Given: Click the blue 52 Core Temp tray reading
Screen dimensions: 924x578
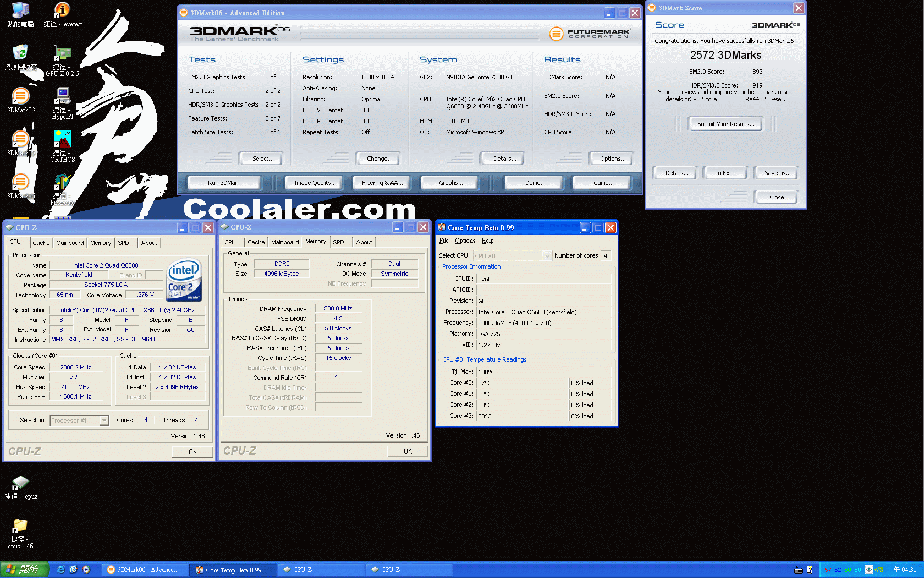Looking at the screenshot, I should pyautogui.click(x=838, y=570).
